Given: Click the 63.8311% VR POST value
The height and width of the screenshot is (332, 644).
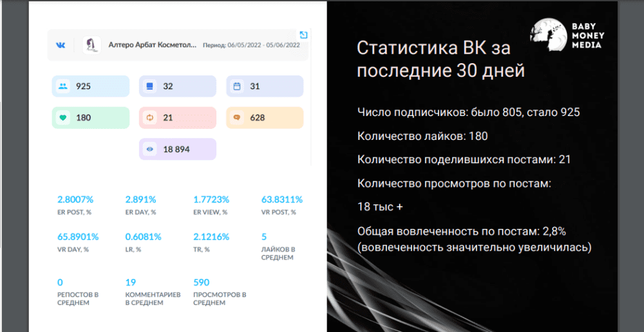Looking at the screenshot, I should 282,200.
